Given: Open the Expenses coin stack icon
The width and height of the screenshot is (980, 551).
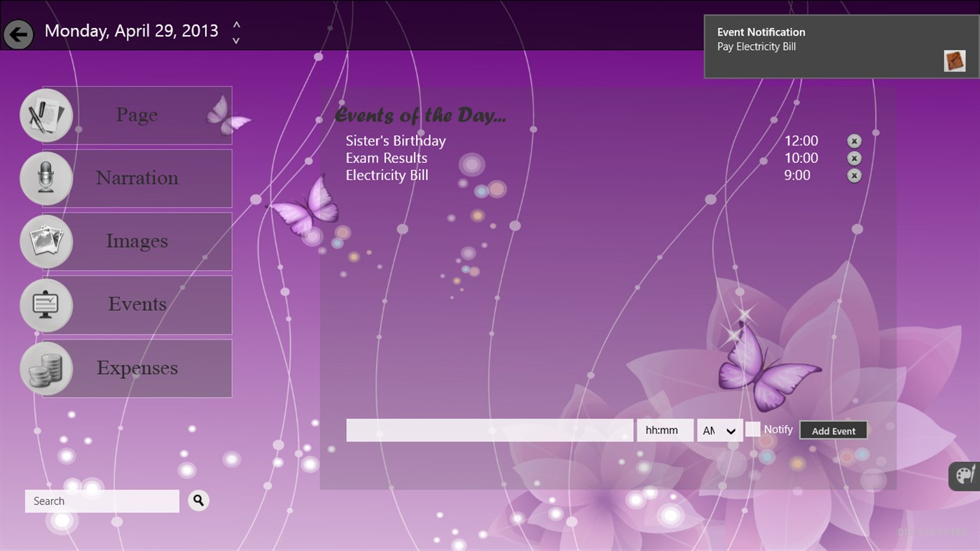Looking at the screenshot, I should pyautogui.click(x=46, y=368).
